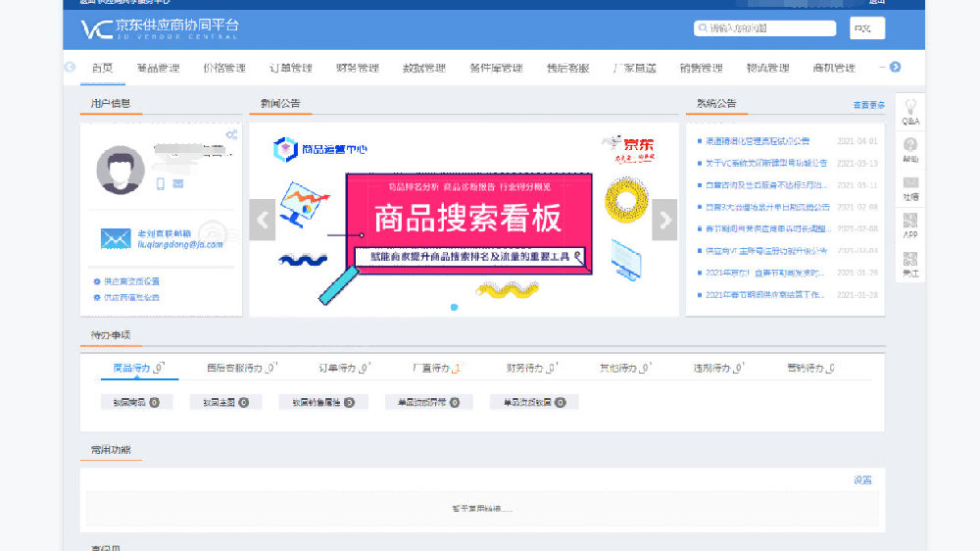Show previous banner slide with left arrow
The image size is (980, 551).
click(x=263, y=220)
